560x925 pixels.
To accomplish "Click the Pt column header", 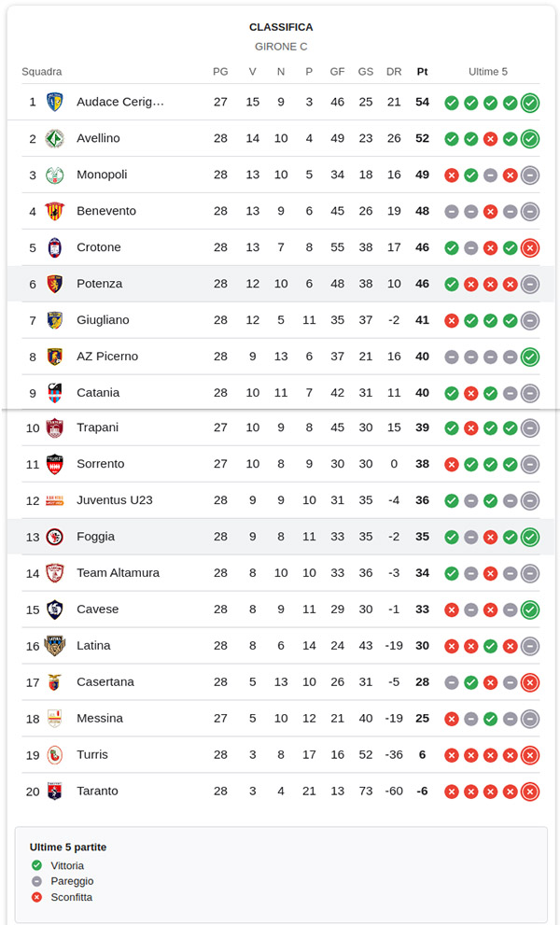I will [423, 72].
